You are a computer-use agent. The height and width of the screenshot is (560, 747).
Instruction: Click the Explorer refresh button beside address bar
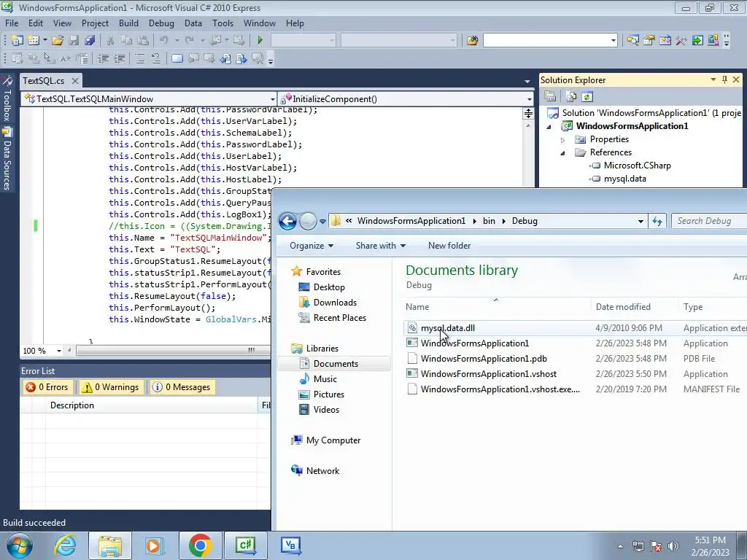click(657, 221)
